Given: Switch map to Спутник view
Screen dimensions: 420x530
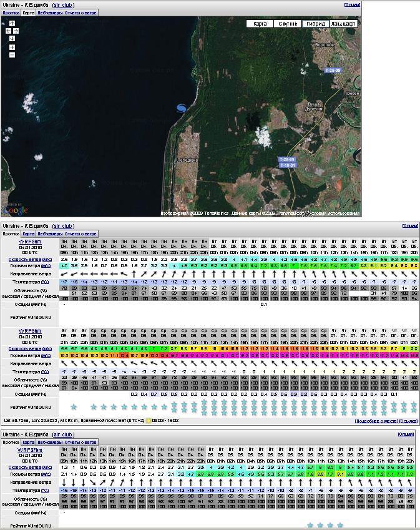Looking at the screenshot, I should tap(287, 24).
